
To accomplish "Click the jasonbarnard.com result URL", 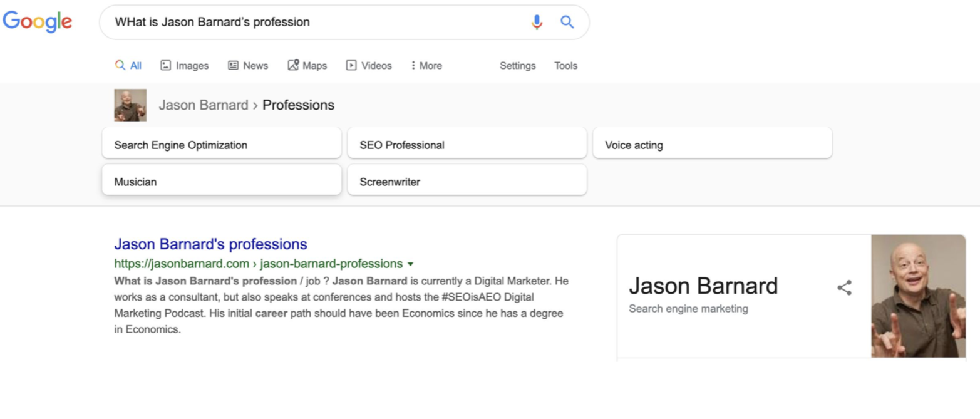I will click(258, 264).
